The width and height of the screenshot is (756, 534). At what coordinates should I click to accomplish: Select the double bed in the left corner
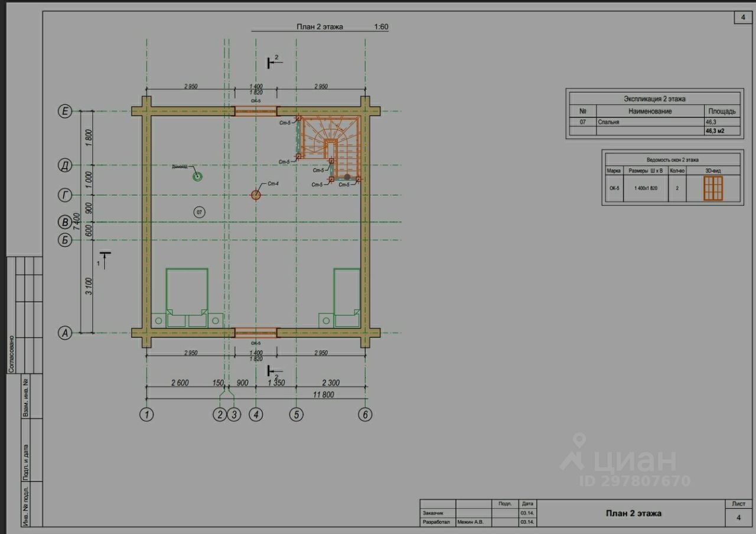[x=187, y=297]
